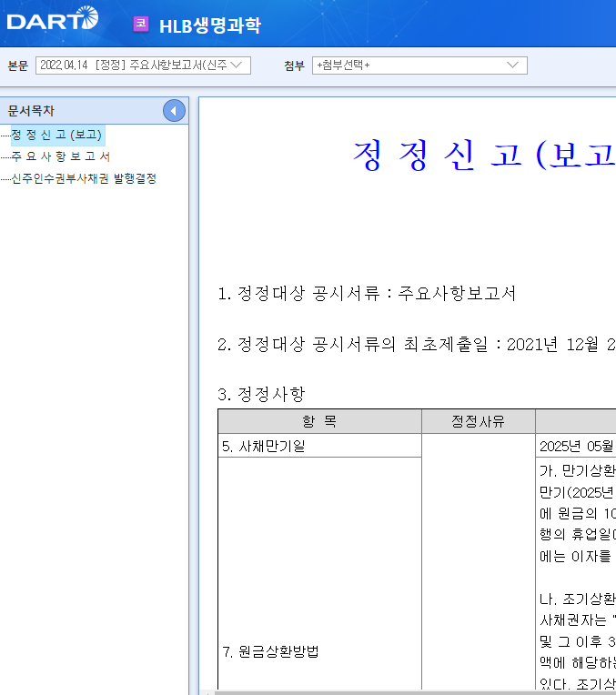Viewport: 616px width, 695px height.
Task: Open the 본문 document dropdown
Action: [x=143, y=65]
